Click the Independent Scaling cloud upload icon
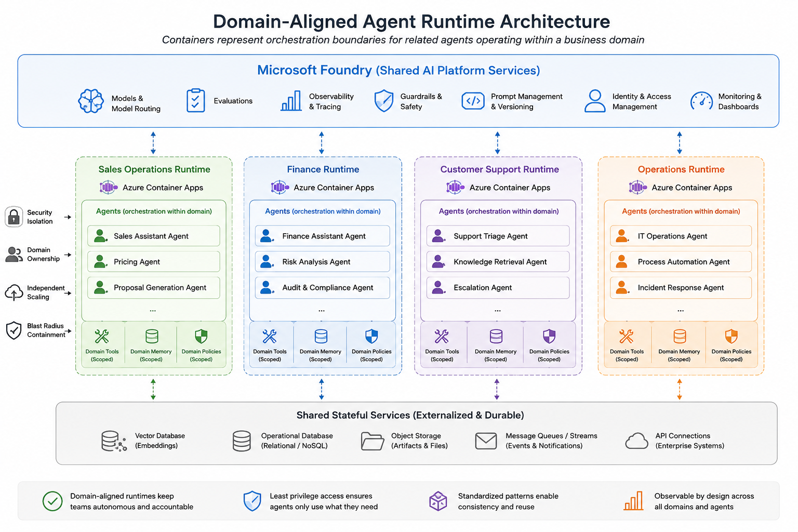The width and height of the screenshot is (798, 532). [x=14, y=292]
